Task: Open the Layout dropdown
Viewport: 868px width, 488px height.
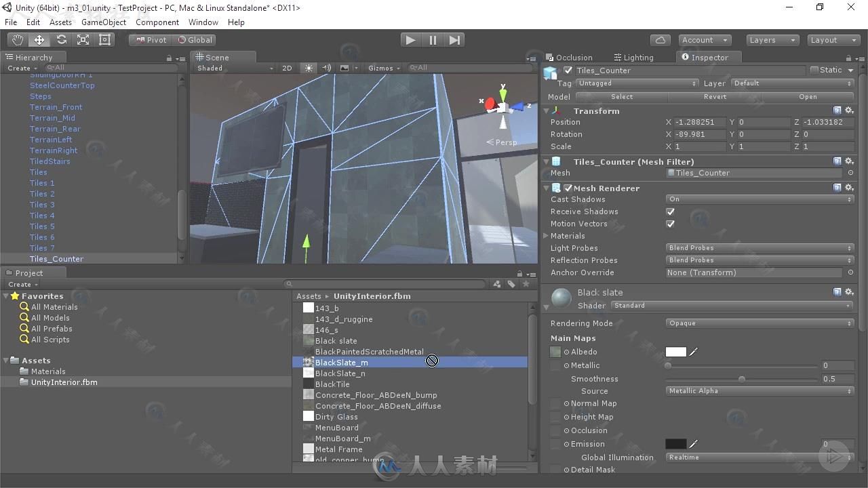Action: pyautogui.click(x=834, y=40)
